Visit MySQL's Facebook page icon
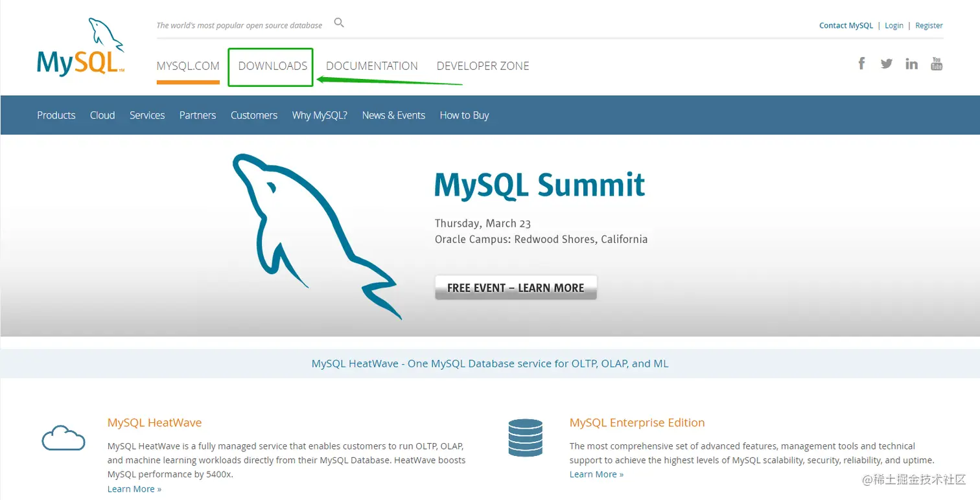This screenshot has width=980, height=500. coord(861,63)
